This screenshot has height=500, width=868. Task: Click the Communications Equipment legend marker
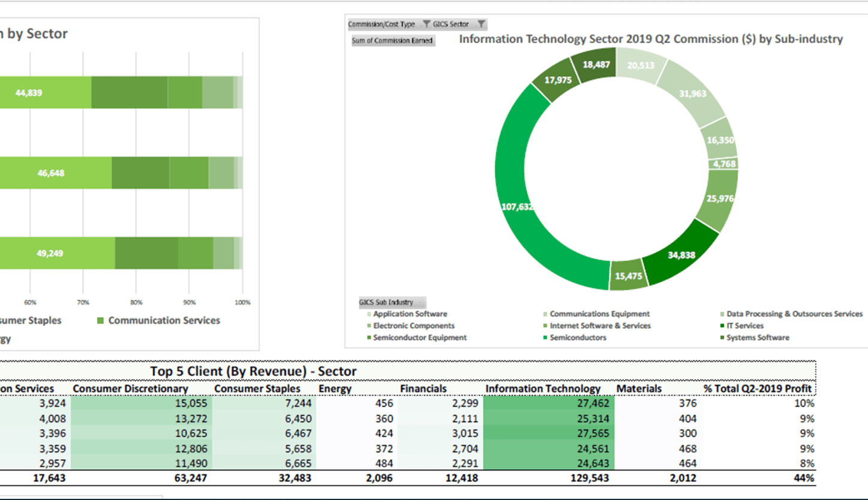(545, 314)
